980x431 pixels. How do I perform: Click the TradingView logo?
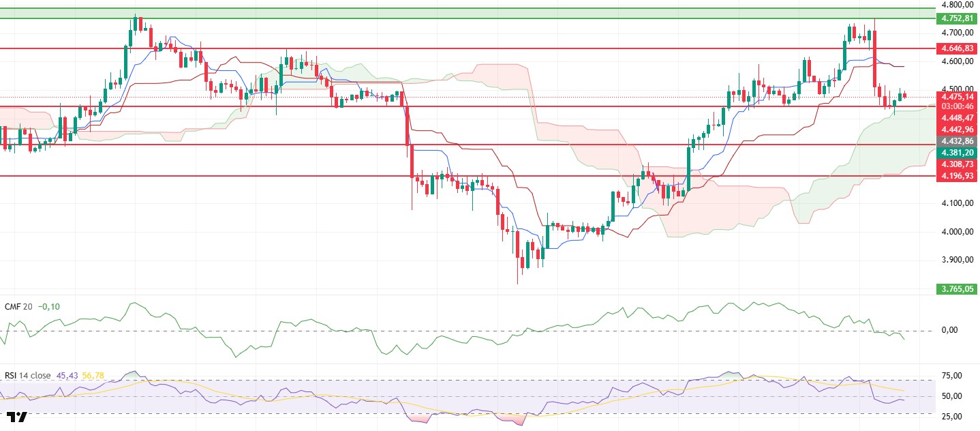click(x=17, y=417)
